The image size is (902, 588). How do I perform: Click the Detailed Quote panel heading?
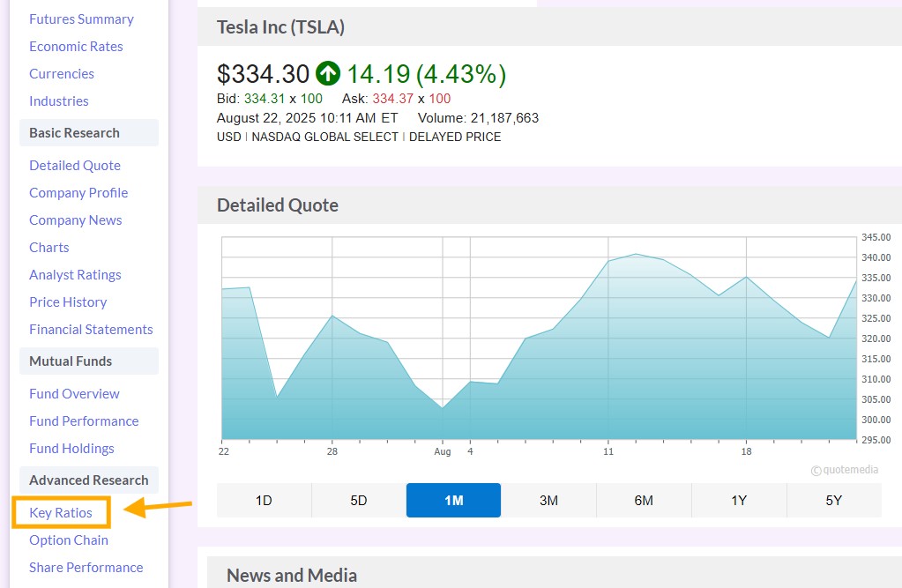277,205
